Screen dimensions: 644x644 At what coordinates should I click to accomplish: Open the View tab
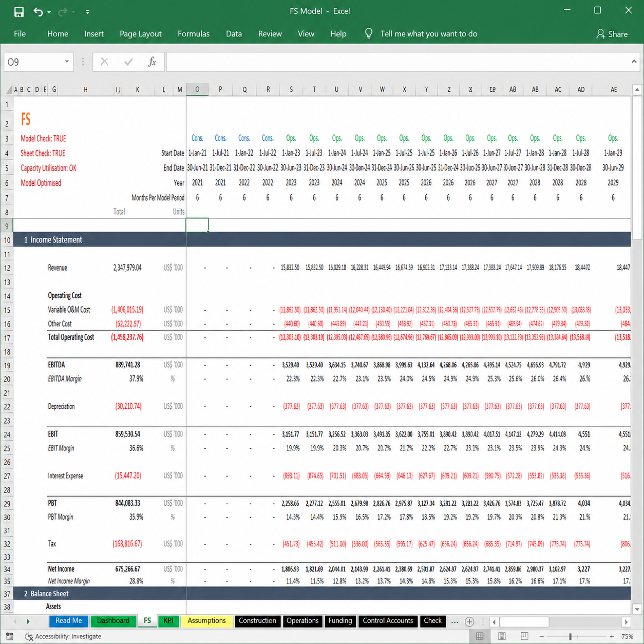pyautogui.click(x=306, y=34)
